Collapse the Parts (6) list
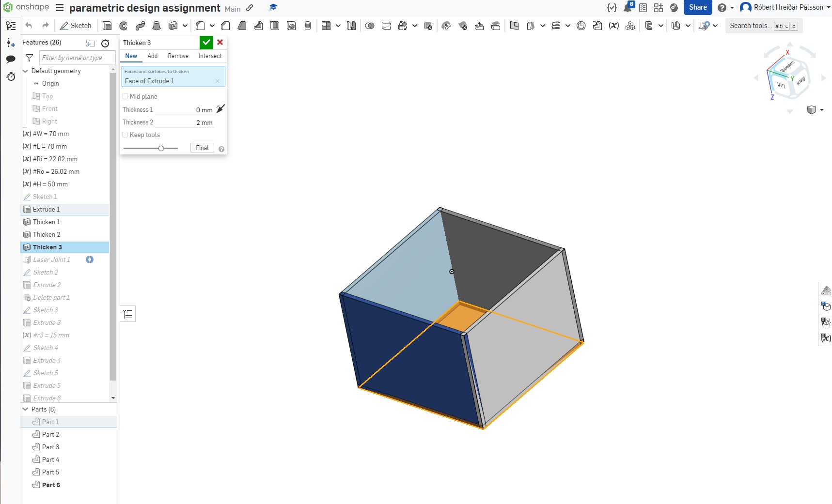This screenshot has height=504, width=832. click(x=26, y=409)
